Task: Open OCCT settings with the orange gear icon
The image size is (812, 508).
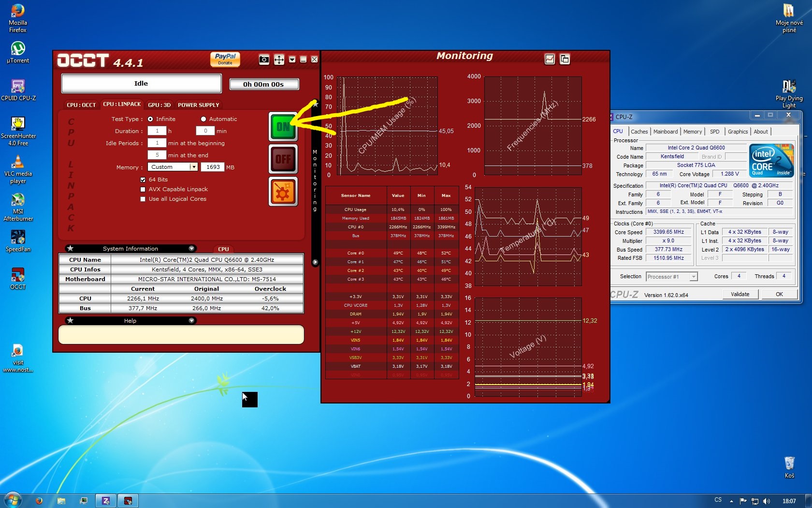Action: click(x=283, y=191)
